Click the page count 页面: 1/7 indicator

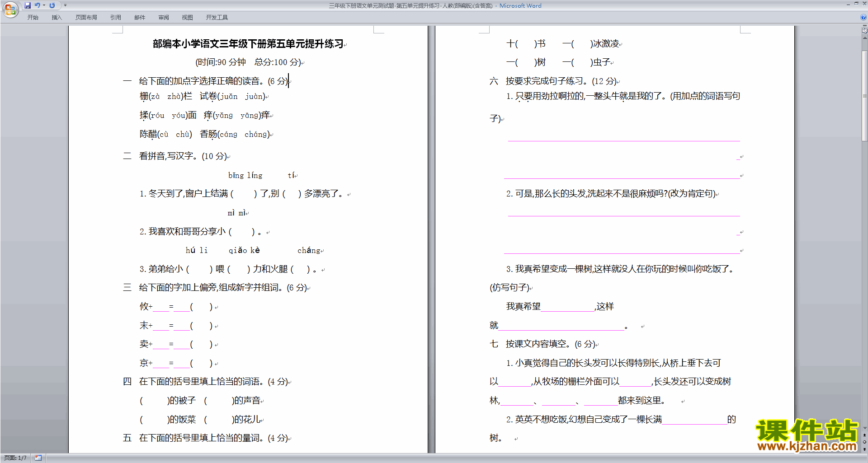[15, 458]
